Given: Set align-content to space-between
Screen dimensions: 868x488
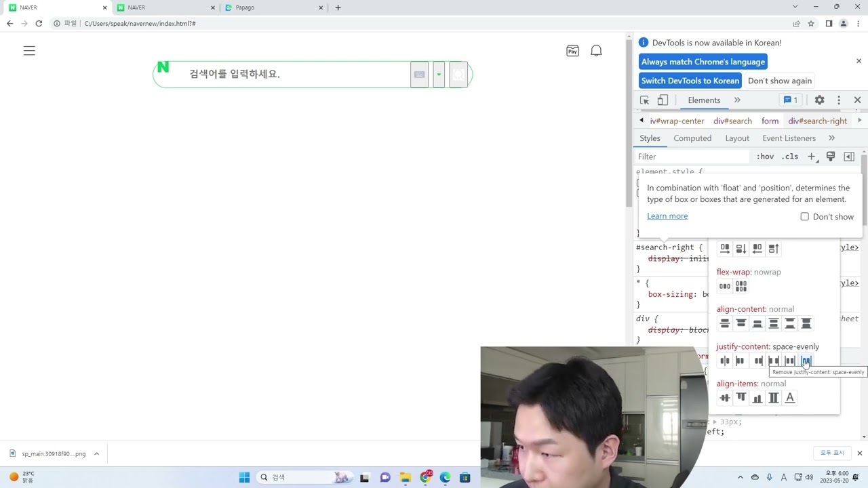Looking at the screenshot, I should (x=790, y=323).
